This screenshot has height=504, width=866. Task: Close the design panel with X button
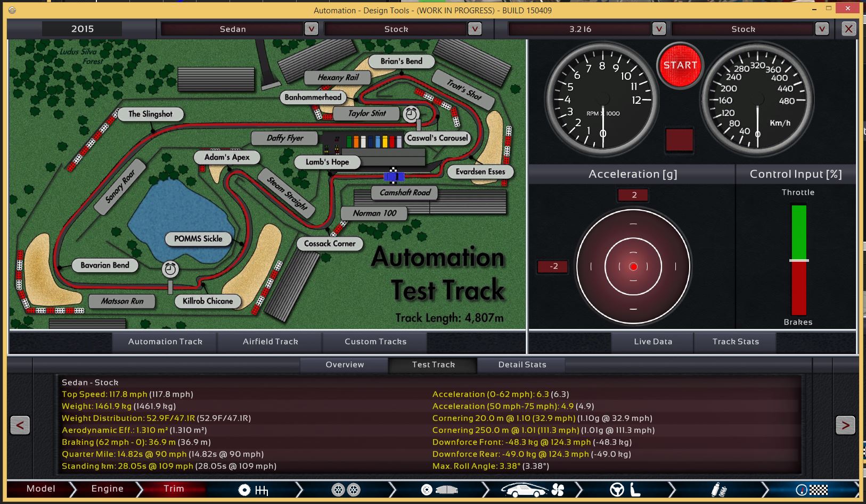[x=848, y=29]
